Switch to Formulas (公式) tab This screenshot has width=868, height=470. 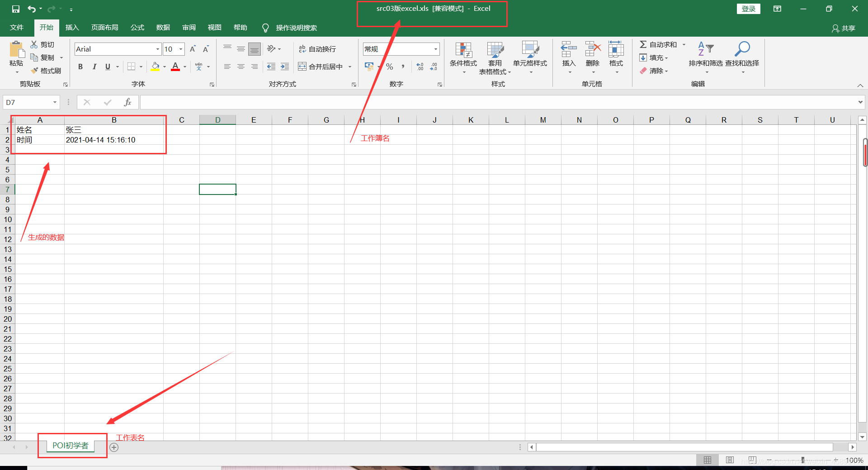pyautogui.click(x=137, y=28)
